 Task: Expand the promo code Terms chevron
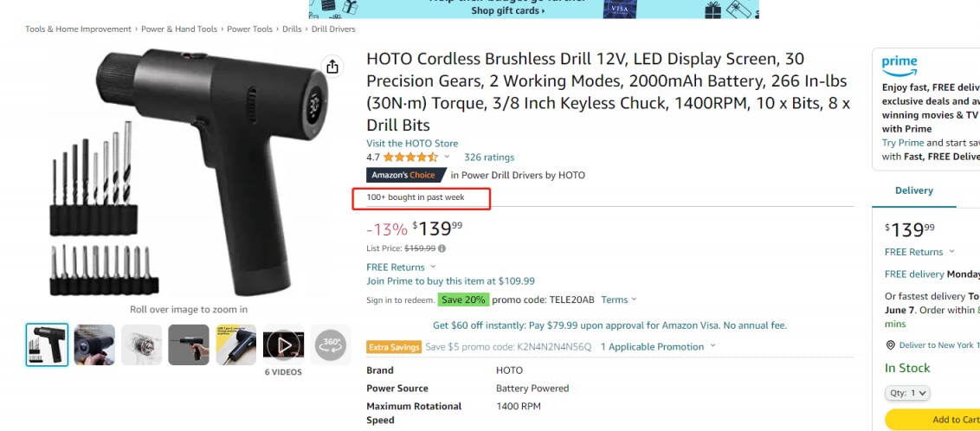click(634, 299)
